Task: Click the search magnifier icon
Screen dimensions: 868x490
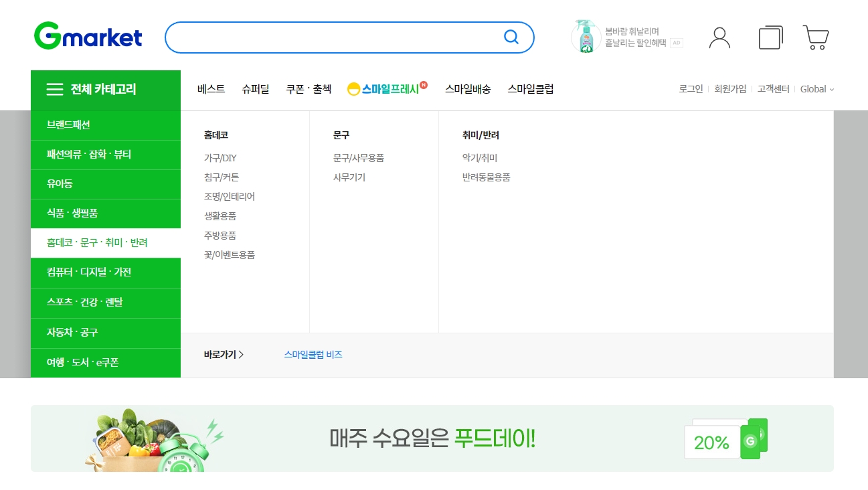Action: pyautogui.click(x=511, y=37)
